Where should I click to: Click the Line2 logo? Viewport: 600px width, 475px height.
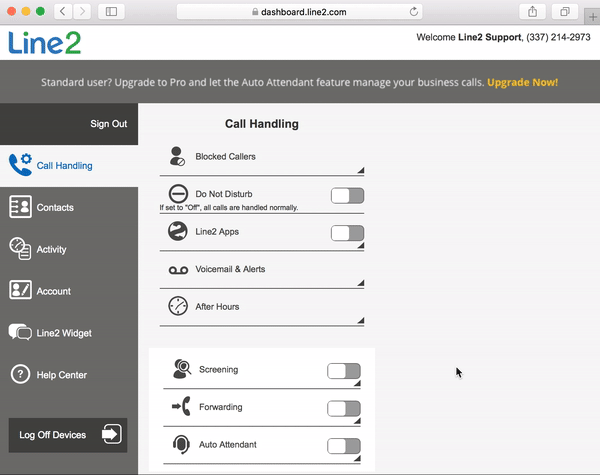pos(44,42)
